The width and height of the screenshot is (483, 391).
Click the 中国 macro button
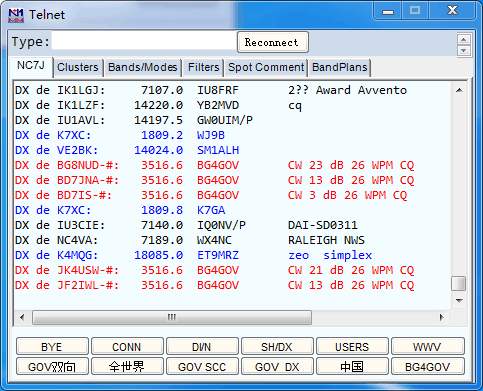(x=352, y=366)
